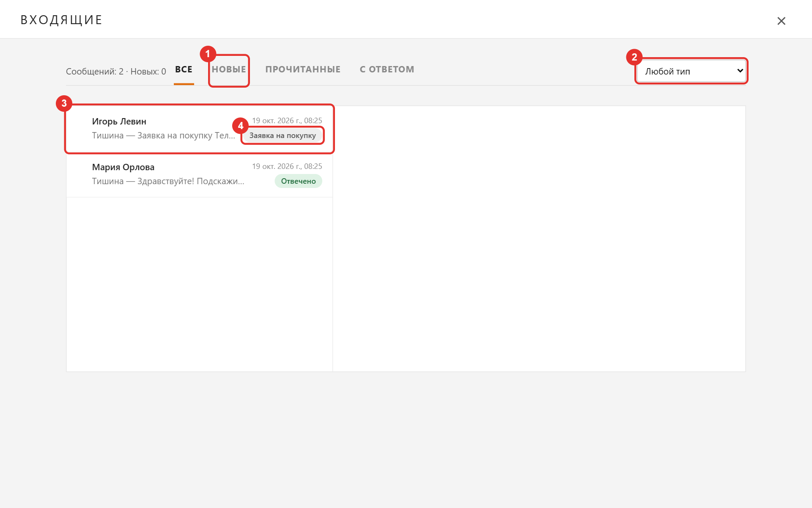Switch to the ВСЕ tab
Viewport: 812px width, 508px height.
[x=184, y=70]
